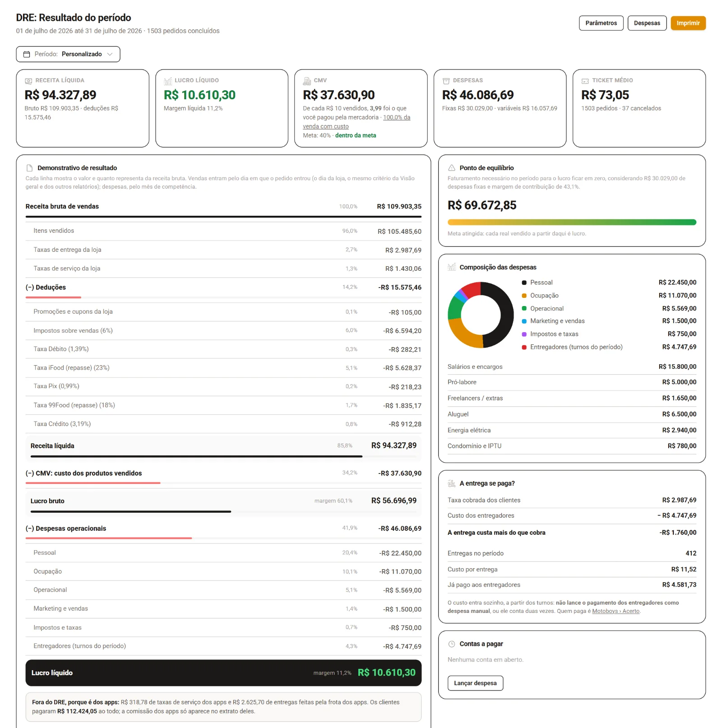Click the expenses donut chart
The height and width of the screenshot is (728, 722).
pos(481,315)
